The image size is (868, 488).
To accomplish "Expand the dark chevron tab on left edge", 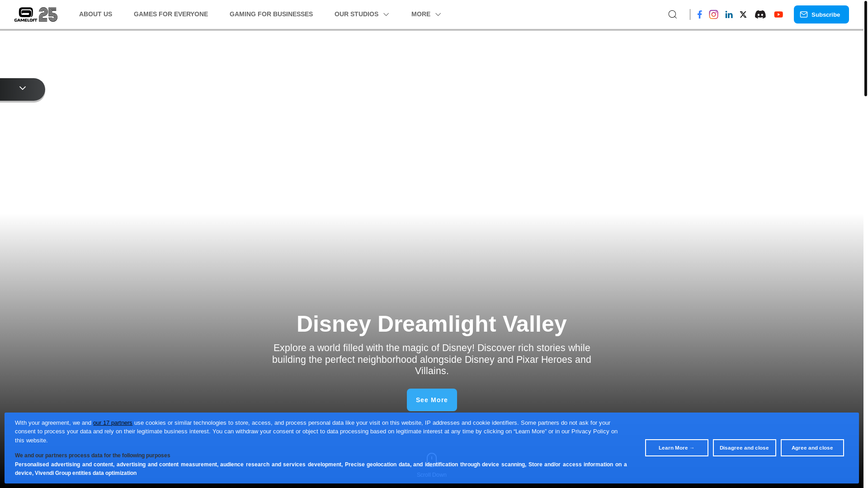I will (x=22, y=89).
